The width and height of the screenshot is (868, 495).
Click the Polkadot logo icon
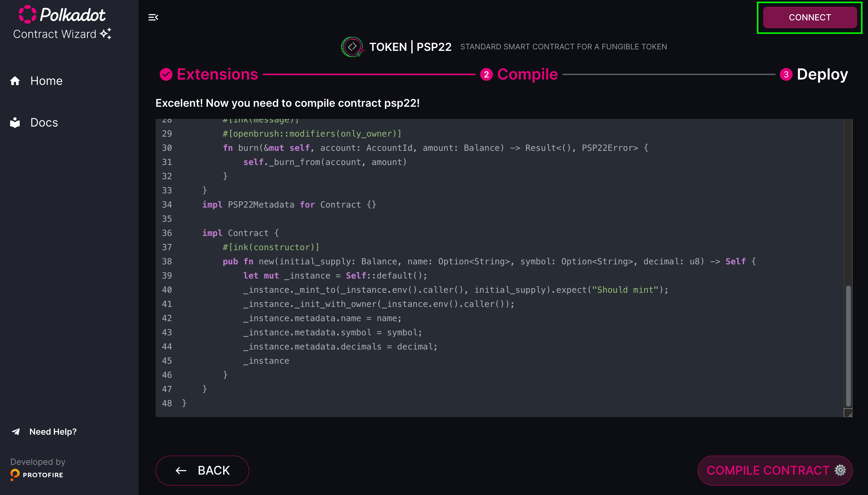(27, 14)
